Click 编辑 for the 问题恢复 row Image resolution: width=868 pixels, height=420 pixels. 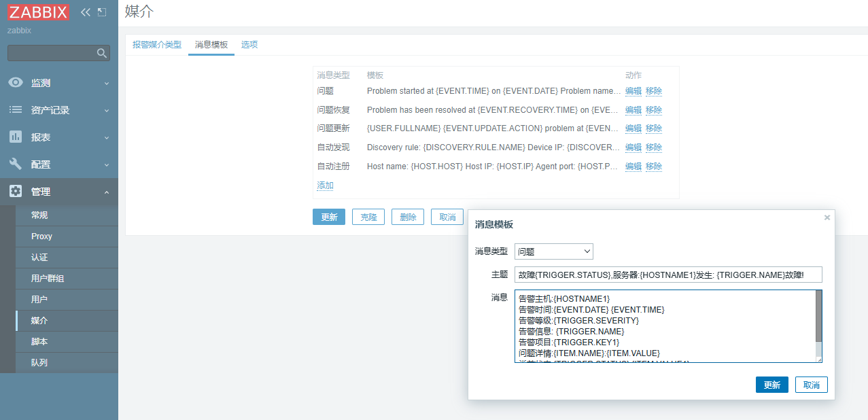tap(633, 110)
